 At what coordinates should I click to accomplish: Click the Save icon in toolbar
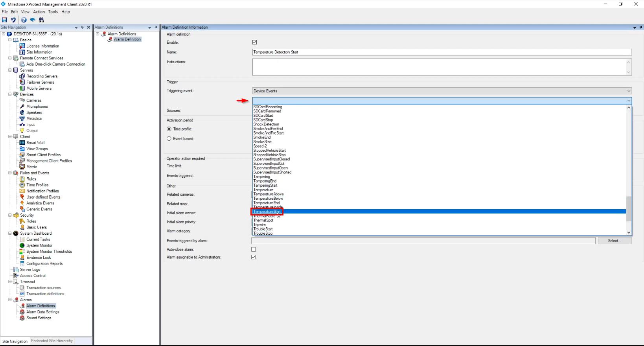click(x=4, y=20)
